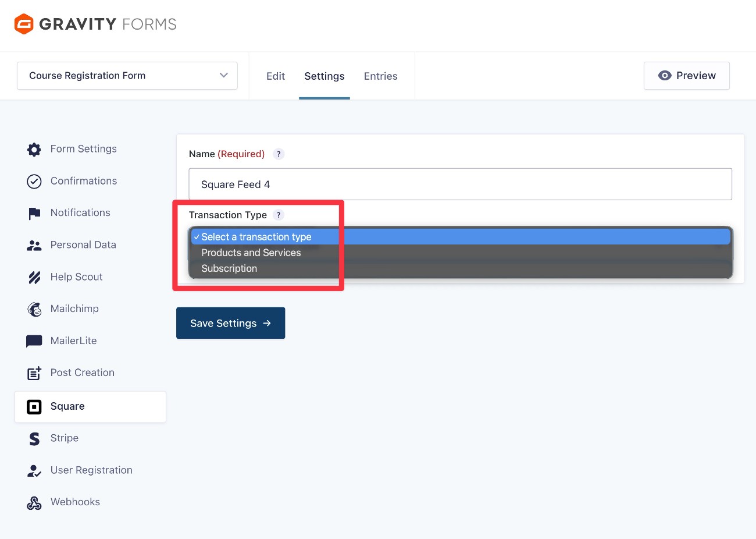756x539 pixels.
Task: Open Mailchimp settings via its icon
Action: click(x=34, y=308)
